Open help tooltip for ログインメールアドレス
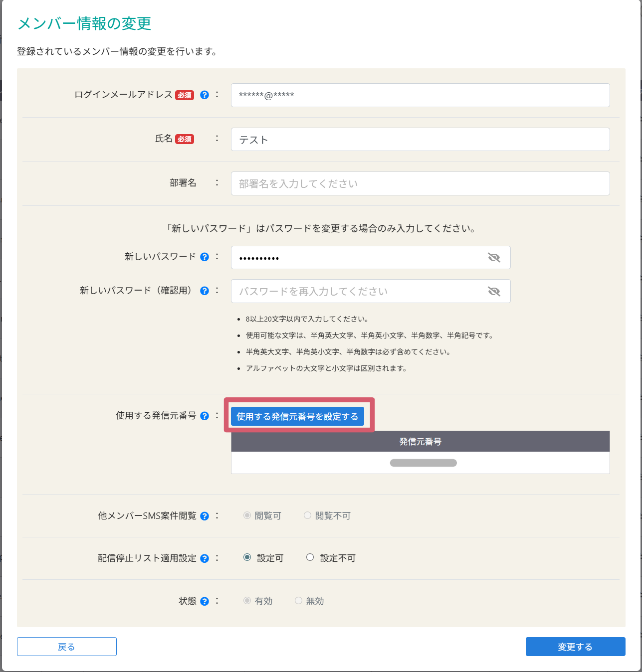Image resolution: width=642 pixels, height=672 pixels. pyautogui.click(x=204, y=95)
